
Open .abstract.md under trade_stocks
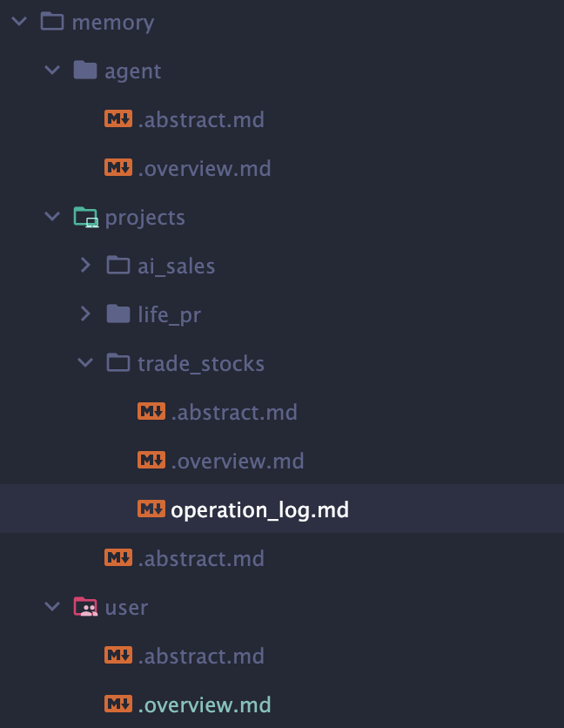(234, 412)
